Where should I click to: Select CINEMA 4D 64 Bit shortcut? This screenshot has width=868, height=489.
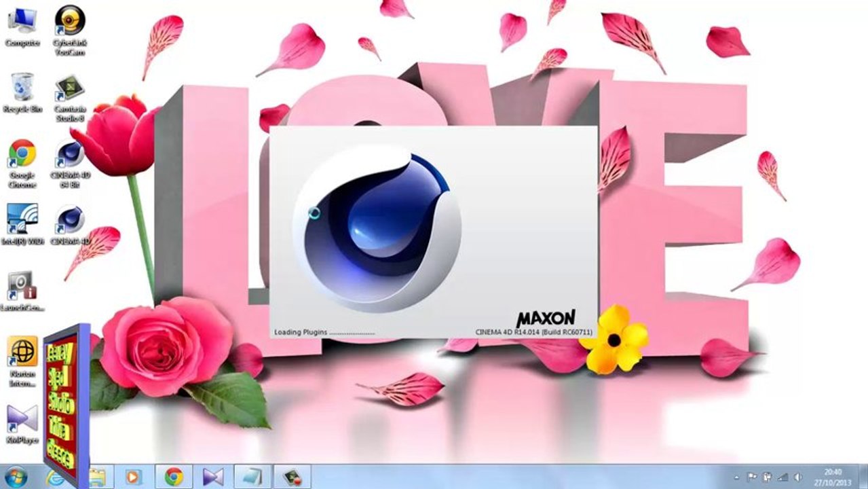tap(70, 164)
